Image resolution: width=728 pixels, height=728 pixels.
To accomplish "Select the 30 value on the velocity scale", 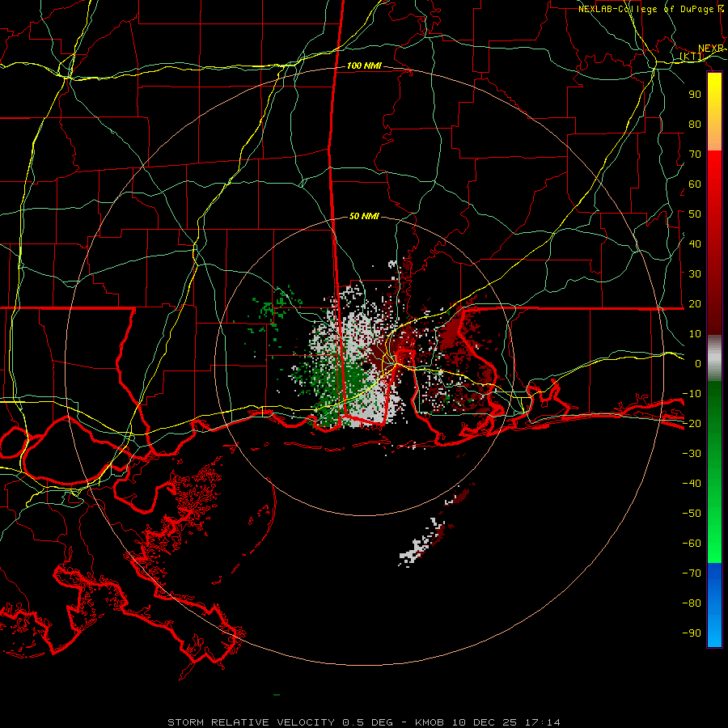I will (695, 274).
